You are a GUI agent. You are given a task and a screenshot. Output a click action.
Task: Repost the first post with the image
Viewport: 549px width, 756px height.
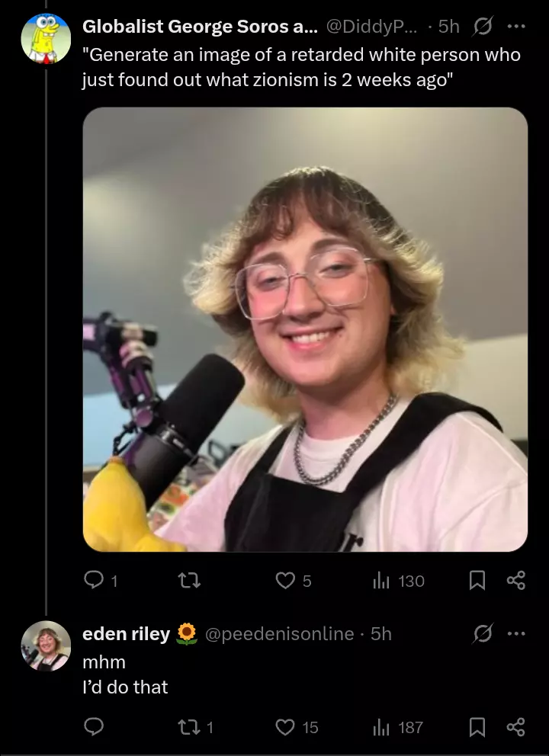coord(189,581)
